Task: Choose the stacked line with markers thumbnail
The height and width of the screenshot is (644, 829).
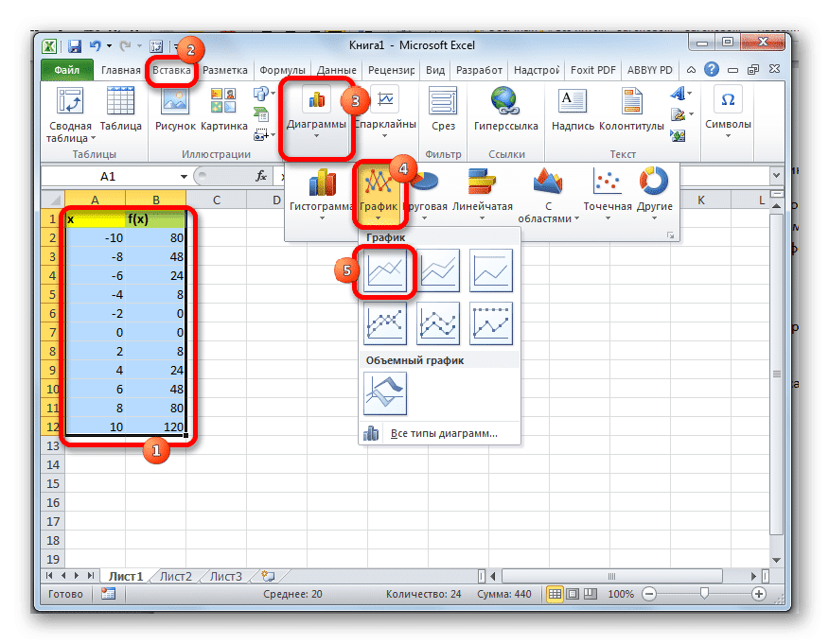Action: (438, 323)
